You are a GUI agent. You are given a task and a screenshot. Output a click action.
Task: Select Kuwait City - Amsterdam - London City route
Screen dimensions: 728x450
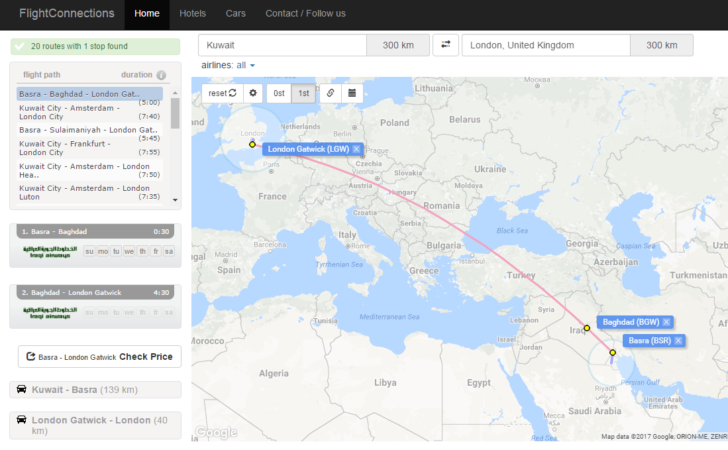coord(90,112)
